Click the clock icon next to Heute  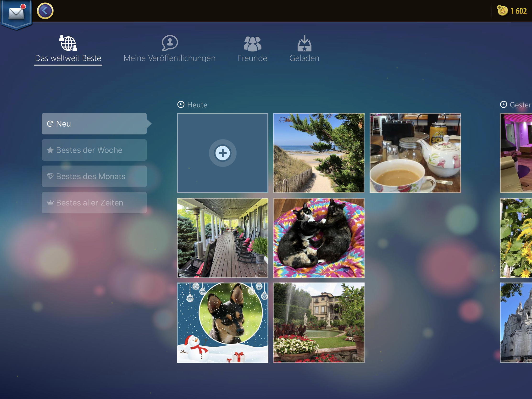point(181,105)
